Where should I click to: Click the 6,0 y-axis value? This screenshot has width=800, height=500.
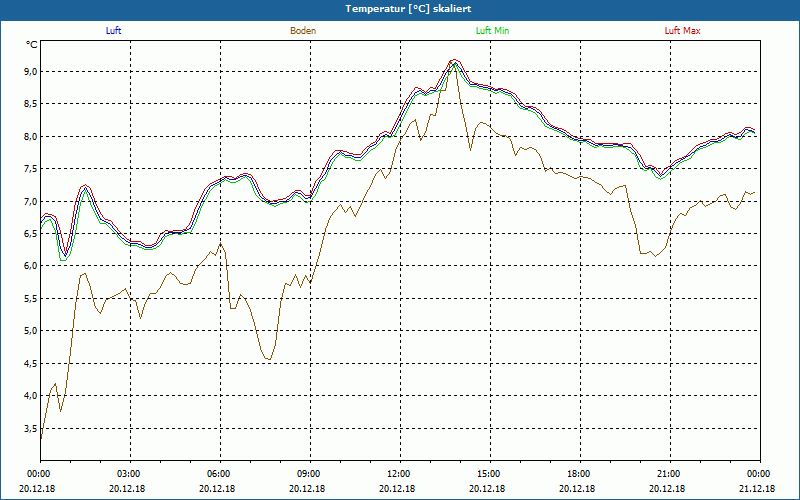click(x=32, y=266)
